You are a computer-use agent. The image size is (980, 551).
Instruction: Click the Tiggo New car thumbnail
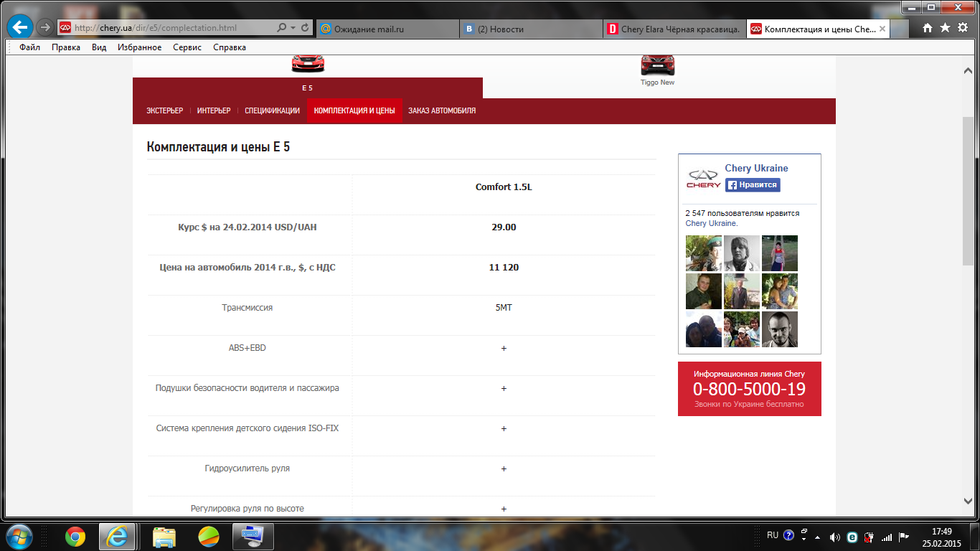pos(658,65)
